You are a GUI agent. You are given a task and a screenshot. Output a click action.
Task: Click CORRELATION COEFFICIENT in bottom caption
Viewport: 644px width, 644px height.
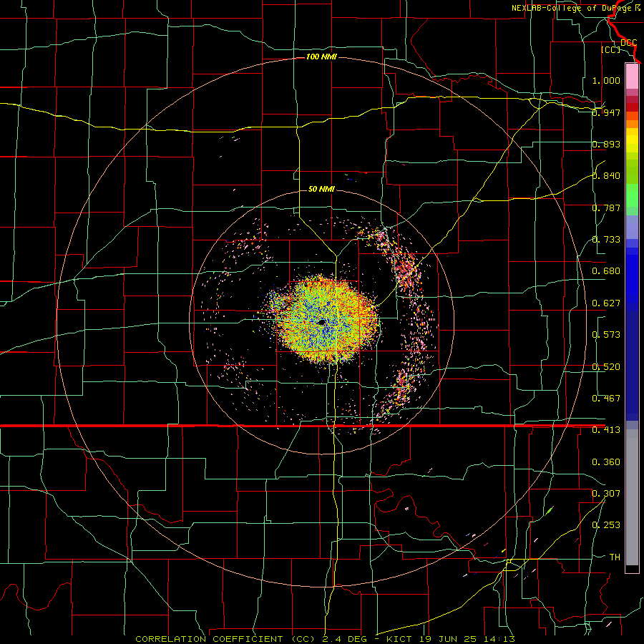click(x=209, y=639)
